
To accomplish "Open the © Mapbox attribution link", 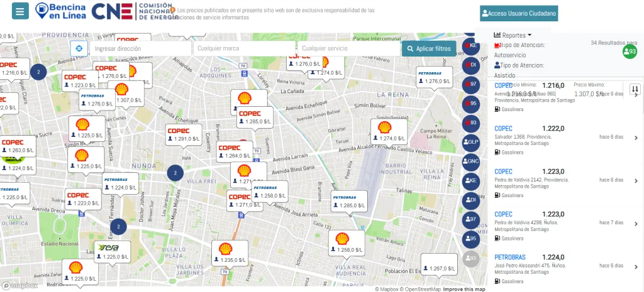I will tap(387, 289).
